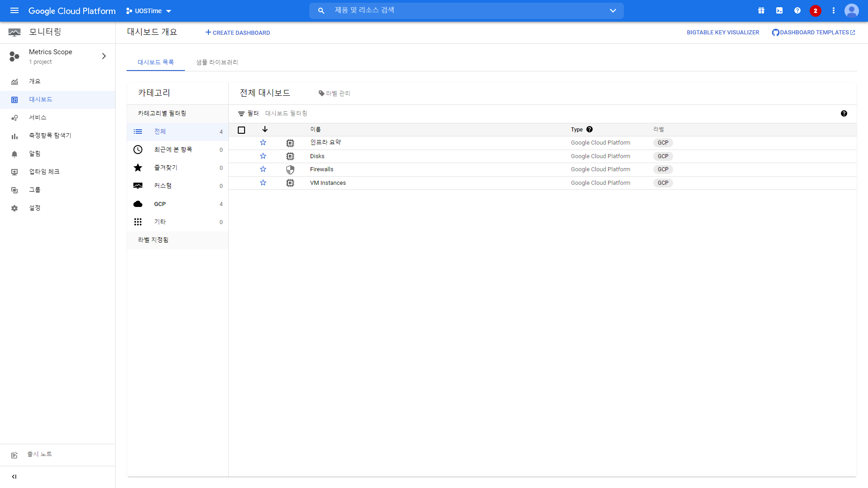Screen dimensions: 868x488
Task: Select the 전체 category
Action: 178,131
